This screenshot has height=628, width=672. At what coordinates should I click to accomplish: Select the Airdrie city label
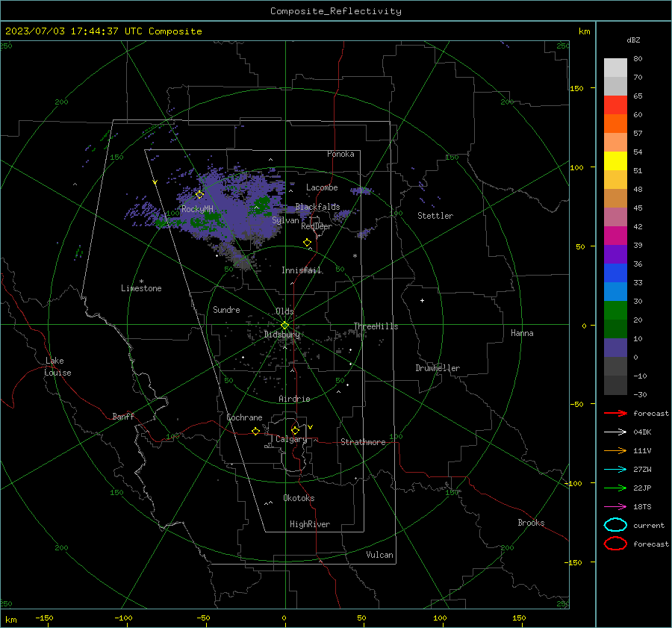pos(294,399)
